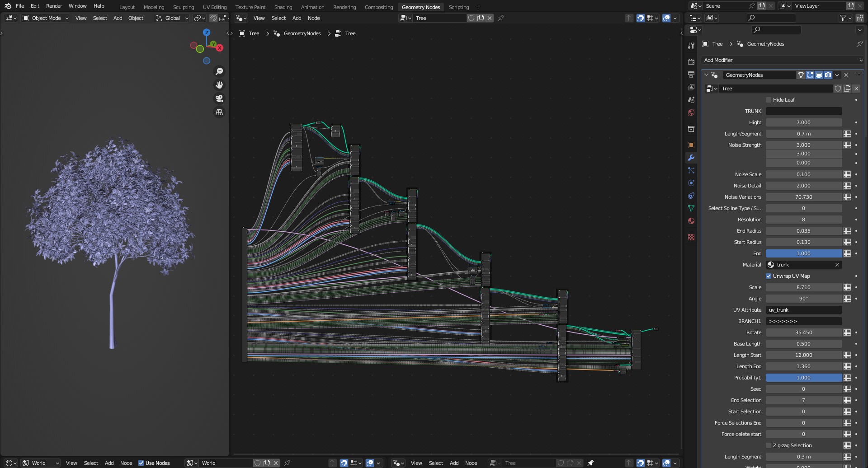Open the Render properties tab
The width and height of the screenshot is (868, 468).
[691, 62]
